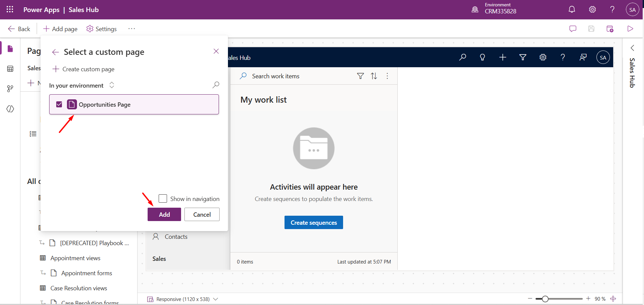This screenshot has height=305, width=644.
Task: Open the more options ellipsis menu
Action: [x=132, y=29]
